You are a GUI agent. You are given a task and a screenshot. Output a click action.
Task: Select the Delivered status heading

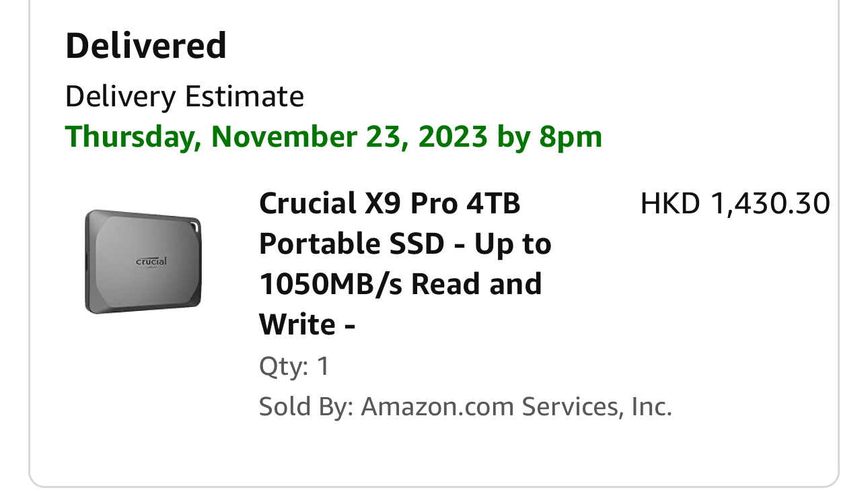coord(145,46)
